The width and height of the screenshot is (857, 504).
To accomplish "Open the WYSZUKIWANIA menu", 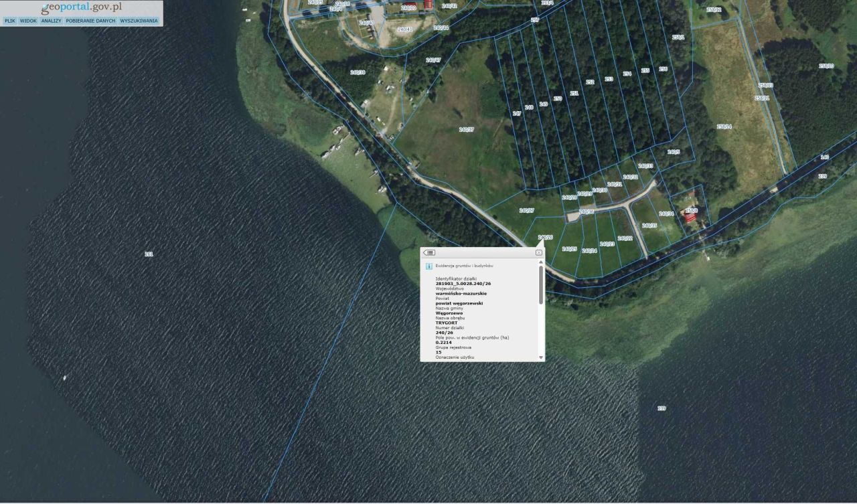I will [139, 21].
